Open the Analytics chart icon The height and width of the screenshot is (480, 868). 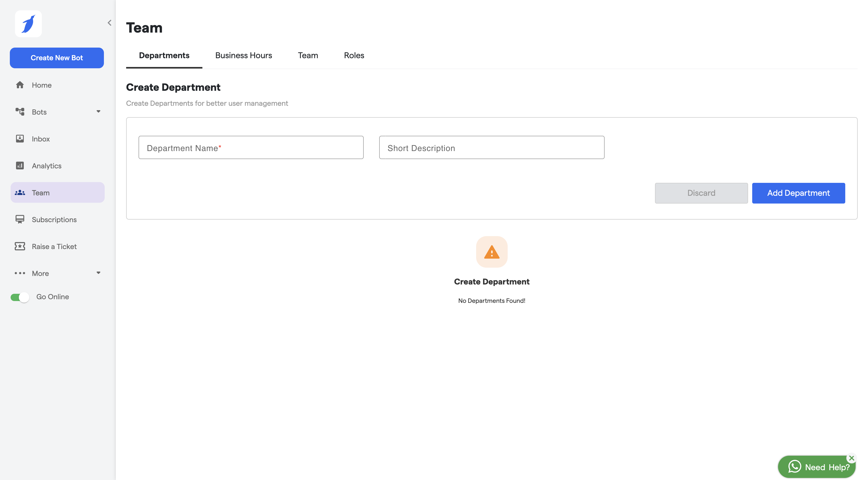pyautogui.click(x=20, y=166)
